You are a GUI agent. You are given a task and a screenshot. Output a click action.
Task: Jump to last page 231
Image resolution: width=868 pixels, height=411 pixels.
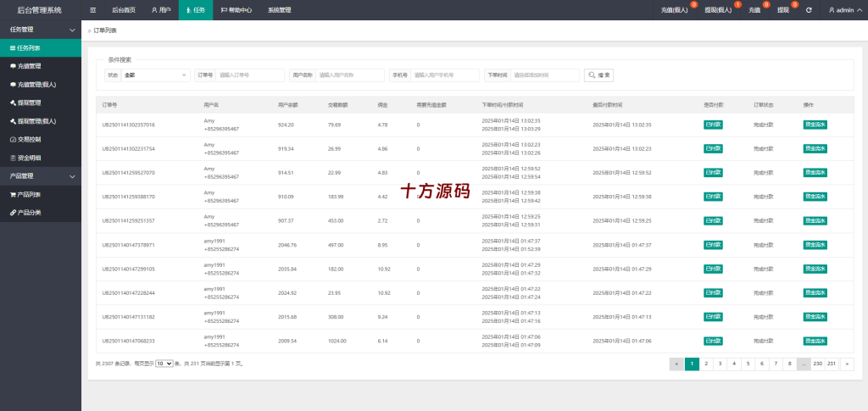832,364
